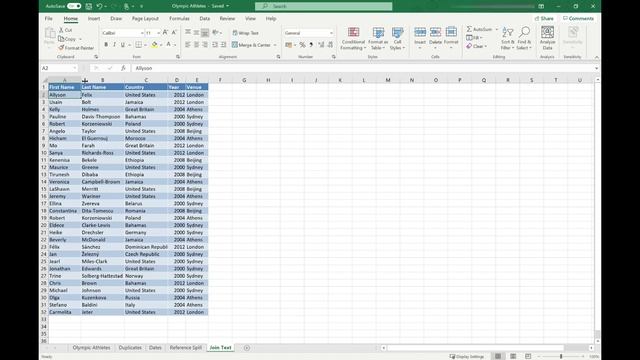Image resolution: width=640 pixels, height=360 pixels.
Task: Add a new sheet with plus button
Action: click(247, 348)
